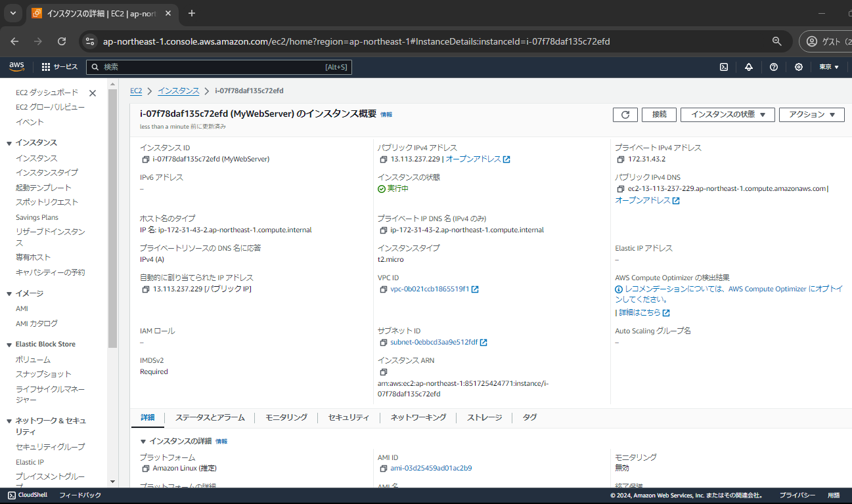Click インスタンス breadcrumb link
The image size is (852, 504).
click(x=179, y=91)
